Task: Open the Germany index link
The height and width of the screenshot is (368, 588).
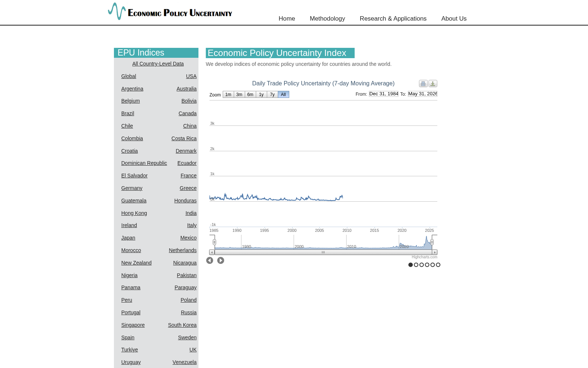Action: (132, 188)
